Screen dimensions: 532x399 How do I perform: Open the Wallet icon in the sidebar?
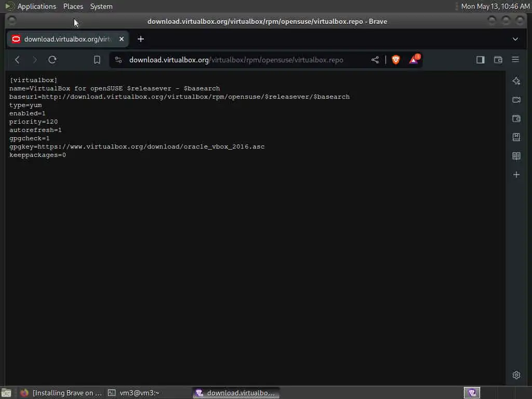(516, 118)
